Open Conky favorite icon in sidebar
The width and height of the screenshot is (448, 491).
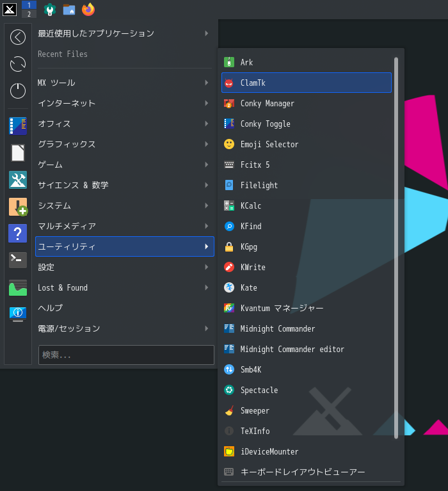[x=18, y=126]
